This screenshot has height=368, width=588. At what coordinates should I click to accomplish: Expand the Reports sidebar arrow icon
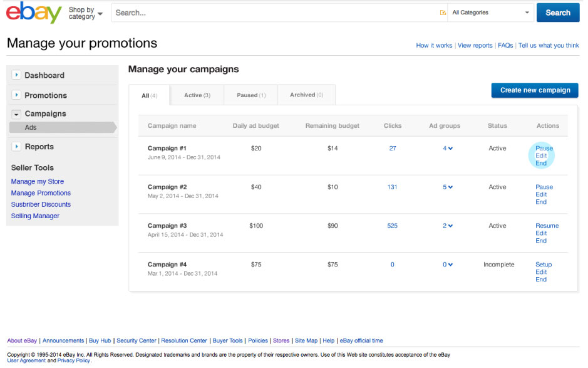[16, 147]
